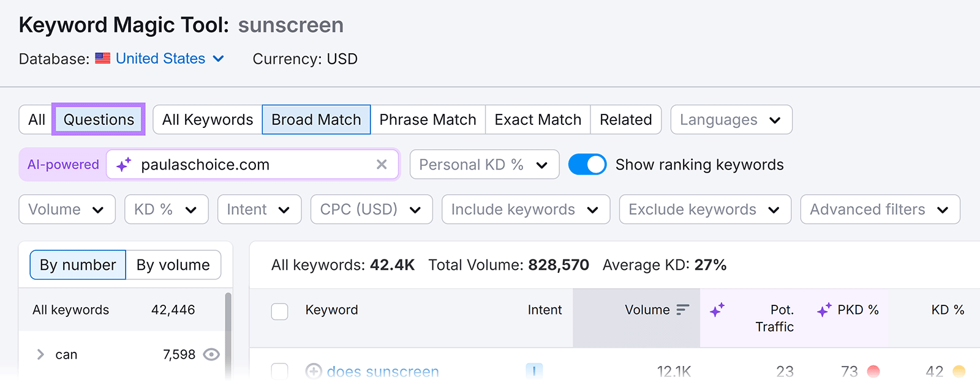Viewport: 980px width, 388px height.
Task: Open the Advanced filters dropdown
Action: tap(880, 209)
